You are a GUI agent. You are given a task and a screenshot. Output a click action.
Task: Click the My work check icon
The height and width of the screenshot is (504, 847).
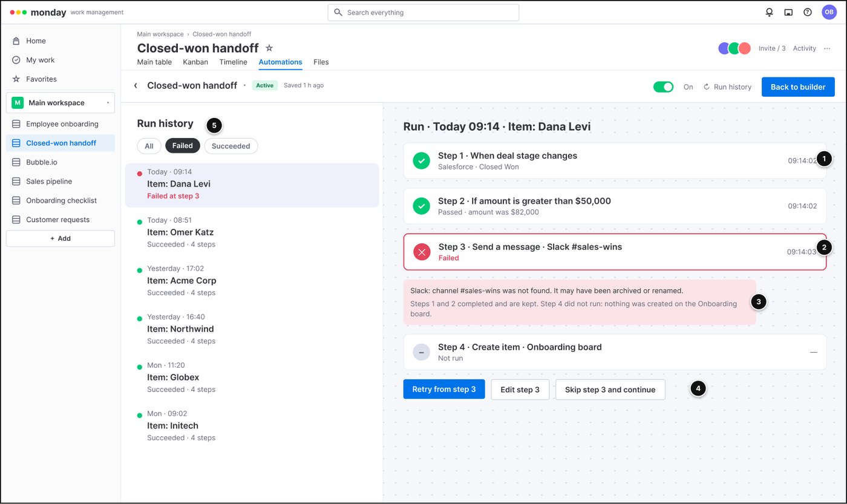[16, 60]
